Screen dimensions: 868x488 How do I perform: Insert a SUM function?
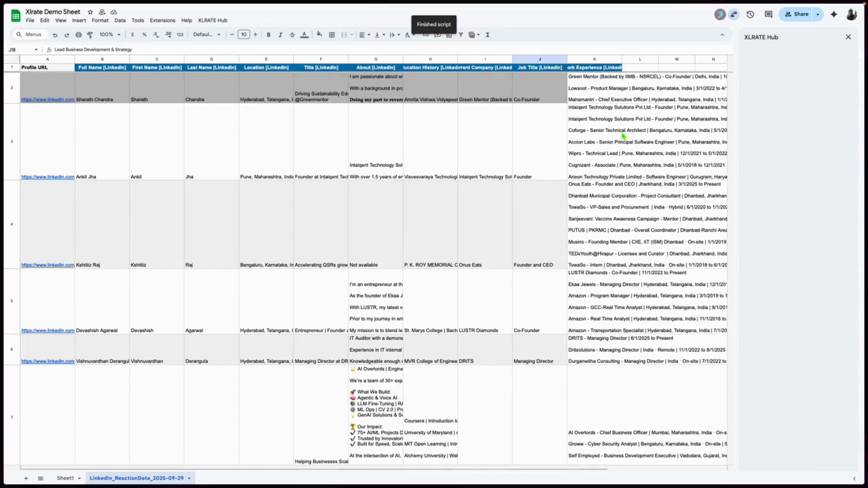[488, 35]
